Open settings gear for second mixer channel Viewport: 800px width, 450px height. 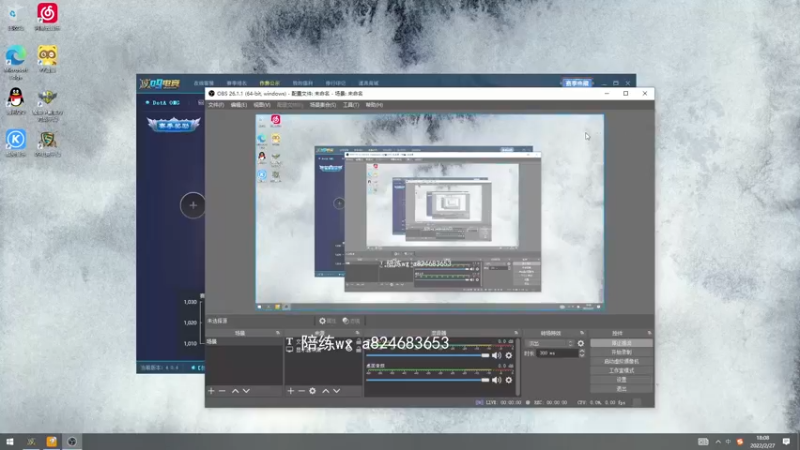[509, 380]
